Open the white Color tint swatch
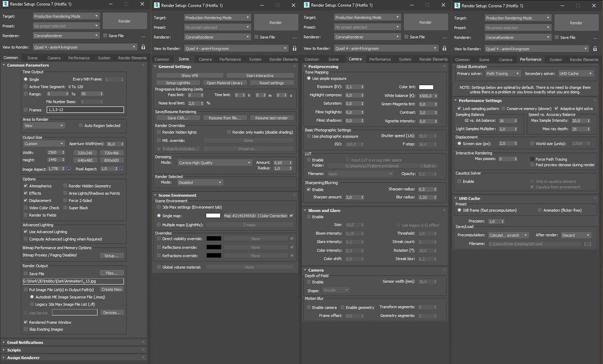This screenshot has width=603, height=364. (x=426, y=87)
